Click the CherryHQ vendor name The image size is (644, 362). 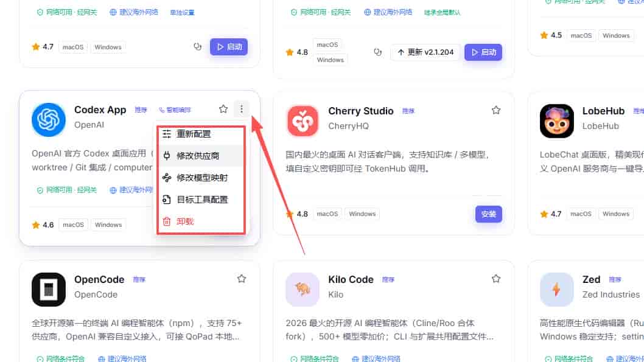[348, 127]
